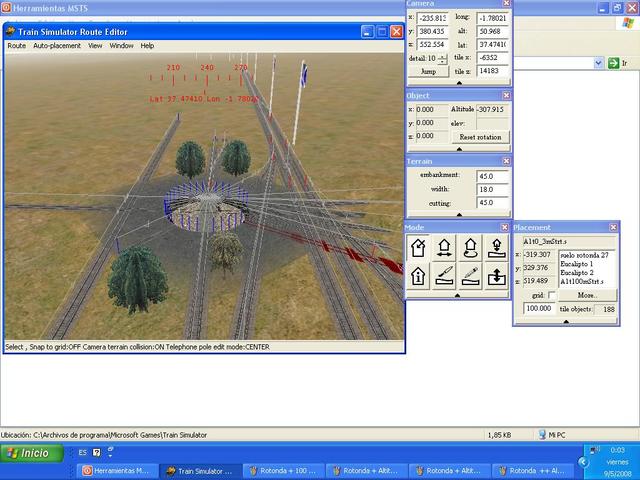
Task: Select the down-arrow-into-tray mode icon
Action: coord(495,248)
